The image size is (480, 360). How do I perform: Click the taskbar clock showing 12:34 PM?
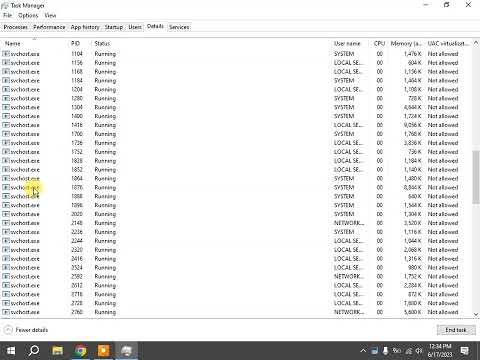440,351
